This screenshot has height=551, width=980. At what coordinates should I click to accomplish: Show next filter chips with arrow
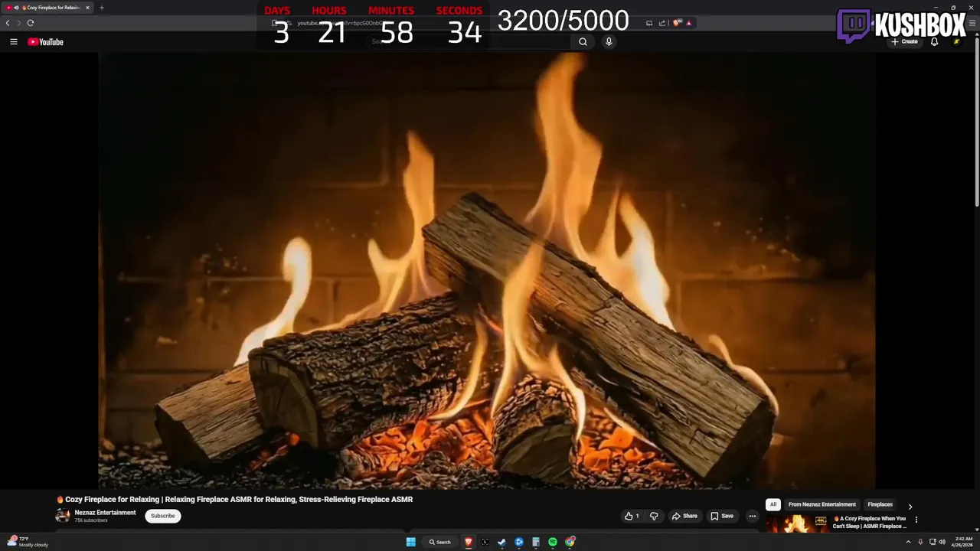pyautogui.click(x=910, y=506)
